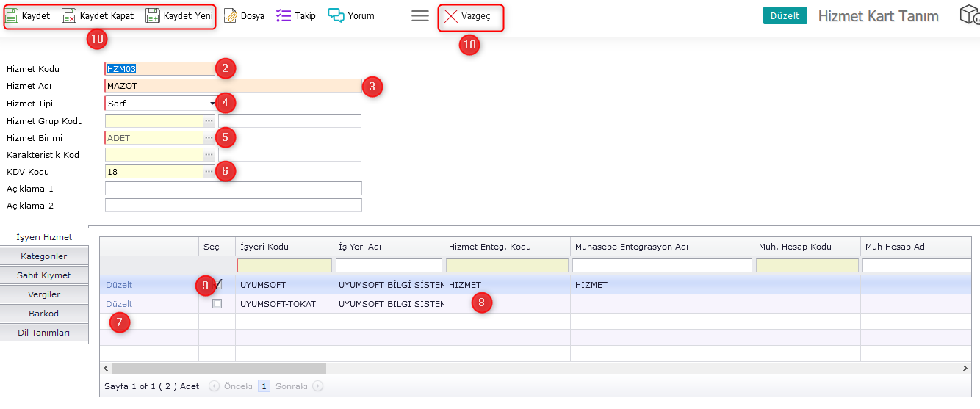Check the Seç checkbox for UYUMSOFT-TOKAT

pos(217,303)
